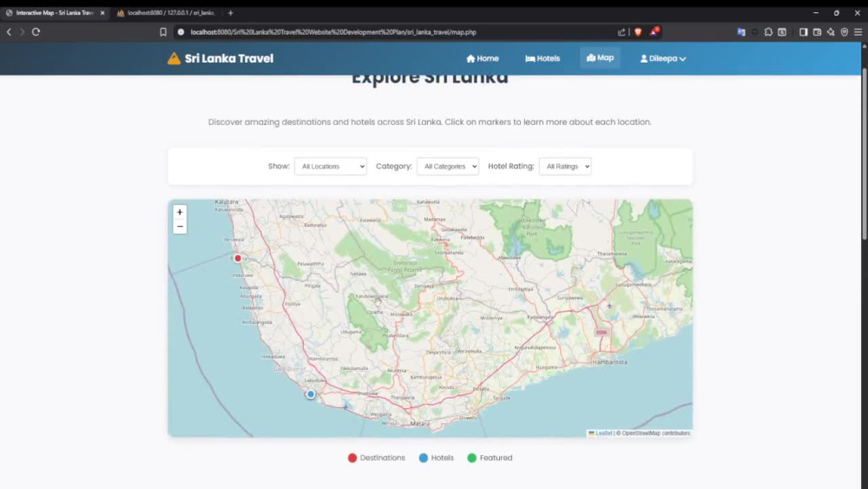This screenshot has width=868, height=489.
Task: Click the page vertical scrollbar
Action: coord(865,155)
